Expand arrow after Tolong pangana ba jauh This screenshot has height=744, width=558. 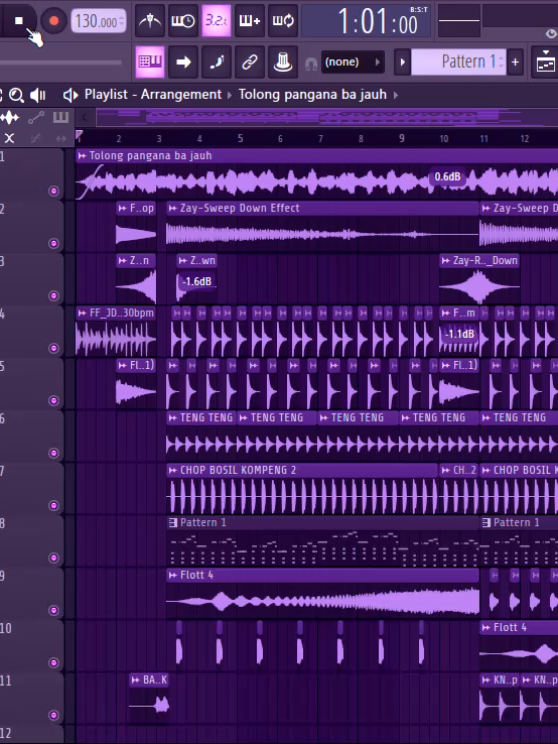click(x=396, y=95)
